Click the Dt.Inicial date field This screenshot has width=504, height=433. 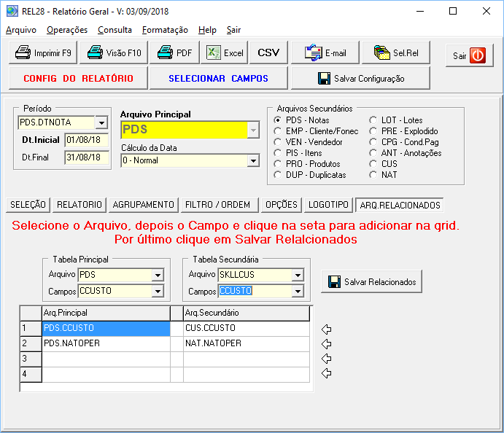coord(87,140)
